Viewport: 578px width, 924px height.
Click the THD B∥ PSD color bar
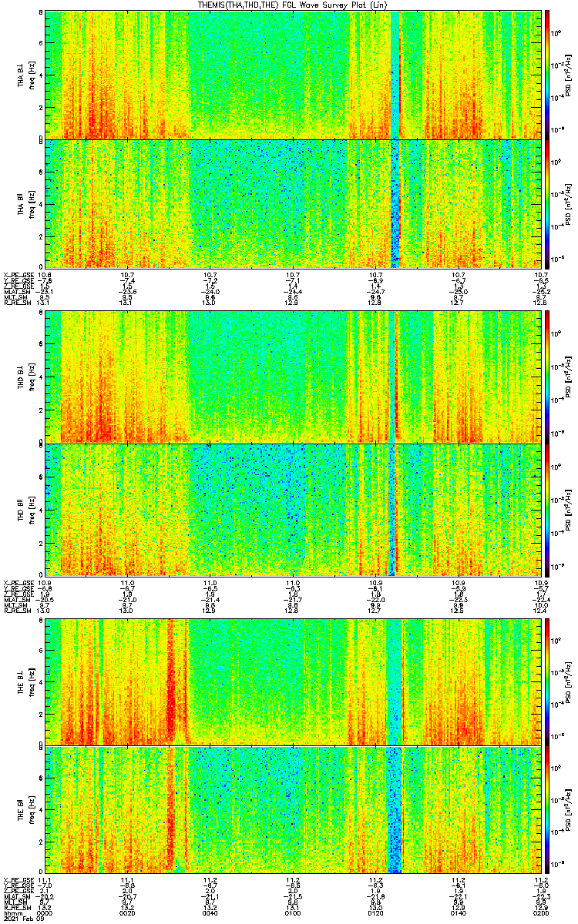[547, 510]
